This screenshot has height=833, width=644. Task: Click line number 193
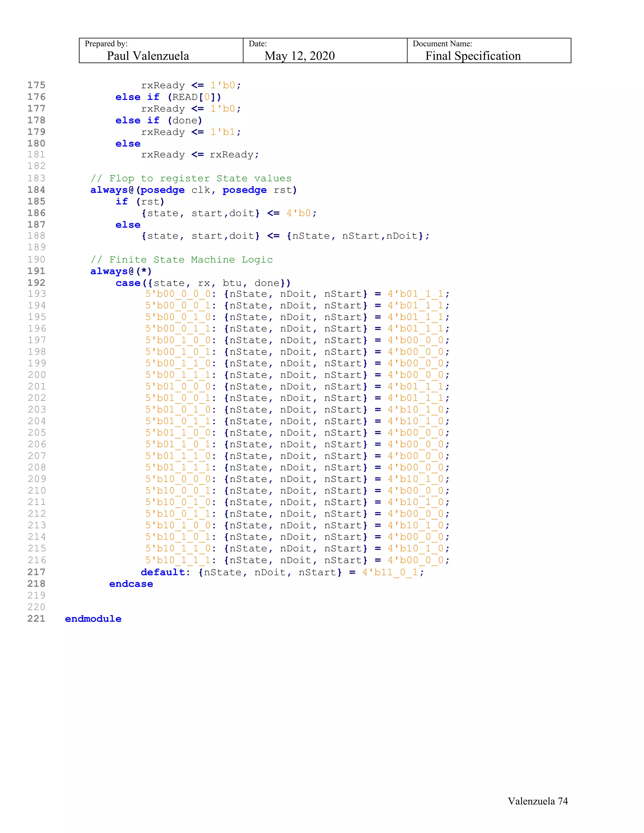tap(36, 294)
